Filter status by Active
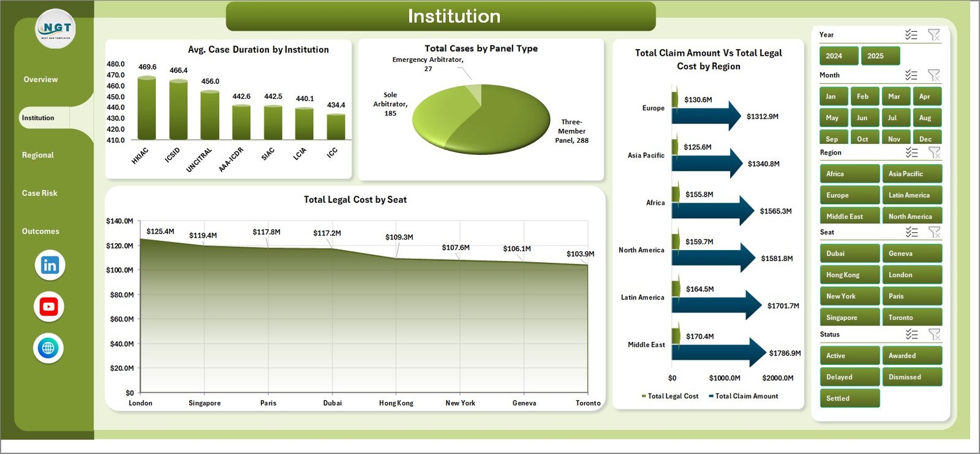 click(850, 355)
